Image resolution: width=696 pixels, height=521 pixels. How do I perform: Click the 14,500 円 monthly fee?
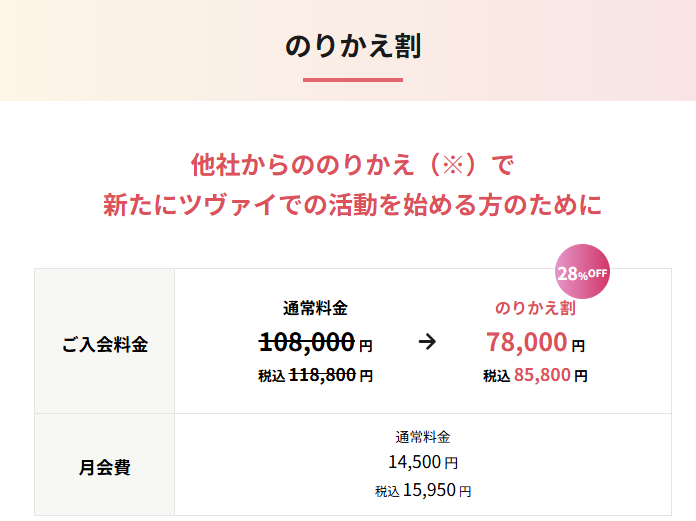[x=423, y=462]
